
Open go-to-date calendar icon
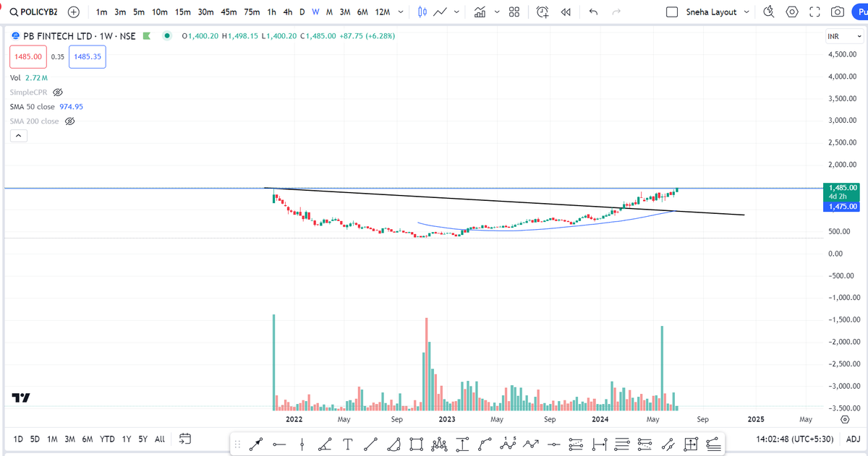coord(184,439)
